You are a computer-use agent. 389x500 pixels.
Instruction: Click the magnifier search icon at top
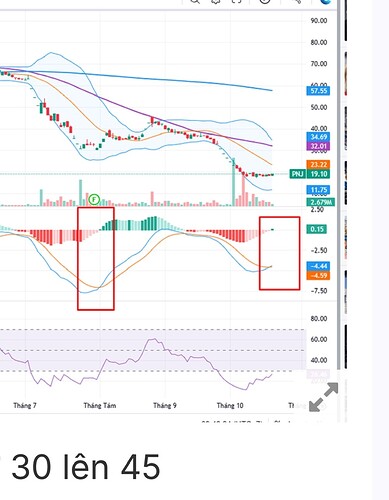(x=195, y=2)
